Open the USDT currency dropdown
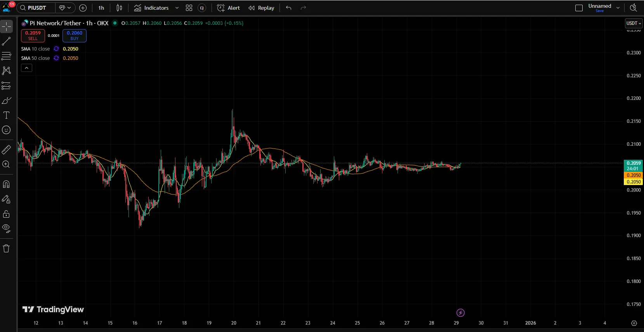The width and height of the screenshot is (644, 332). [x=634, y=23]
